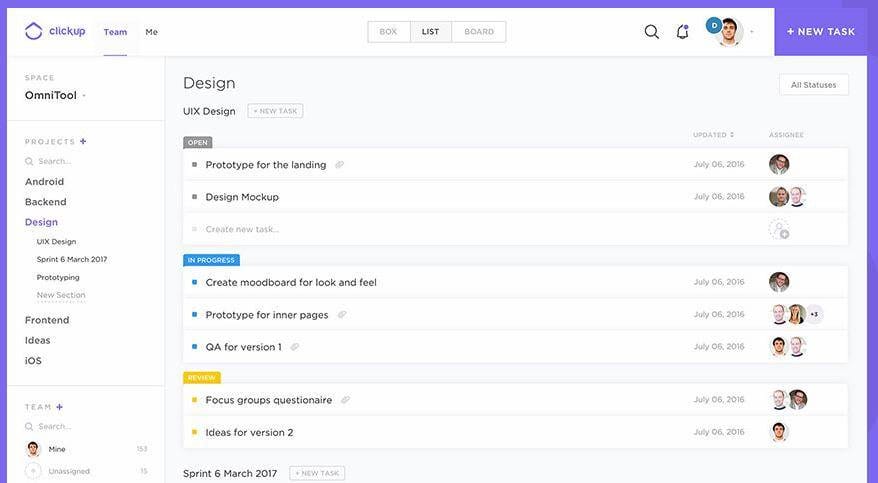Open the Design Mockup task

[x=242, y=197]
